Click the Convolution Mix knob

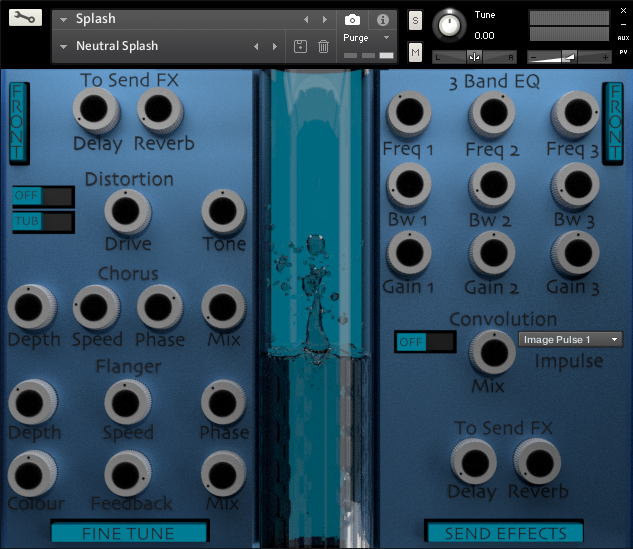pos(492,352)
